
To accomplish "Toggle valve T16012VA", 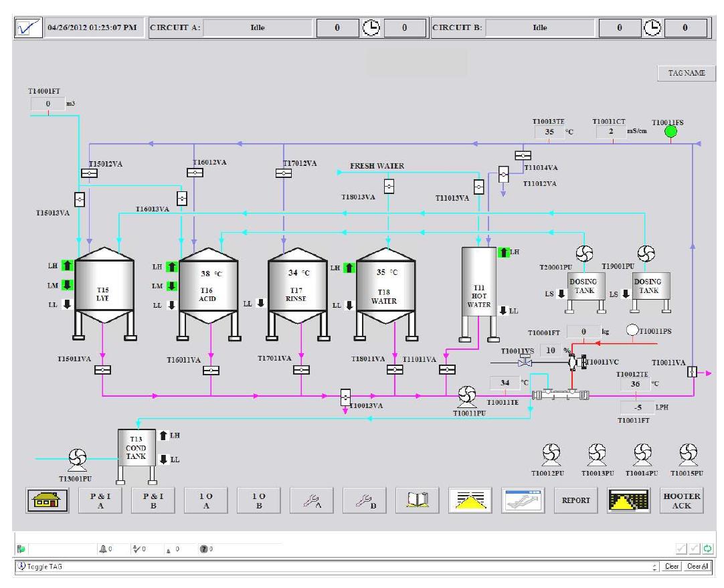I will (x=195, y=173).
